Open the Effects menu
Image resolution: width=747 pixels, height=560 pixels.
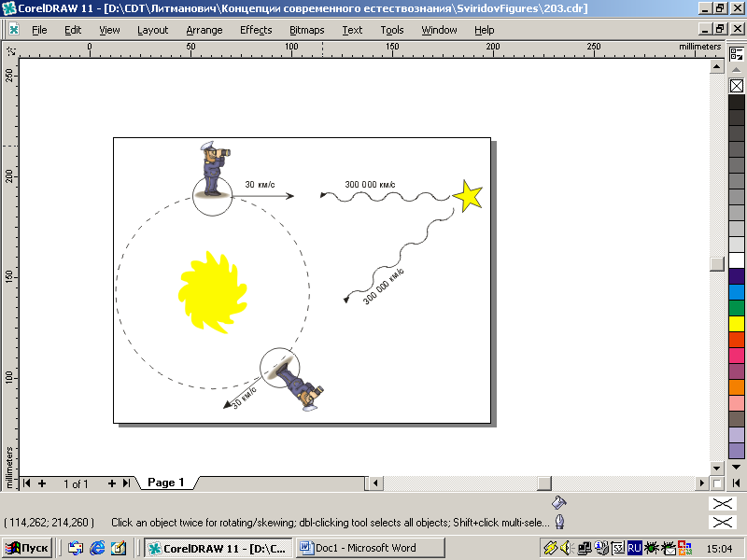click(256, 30)
